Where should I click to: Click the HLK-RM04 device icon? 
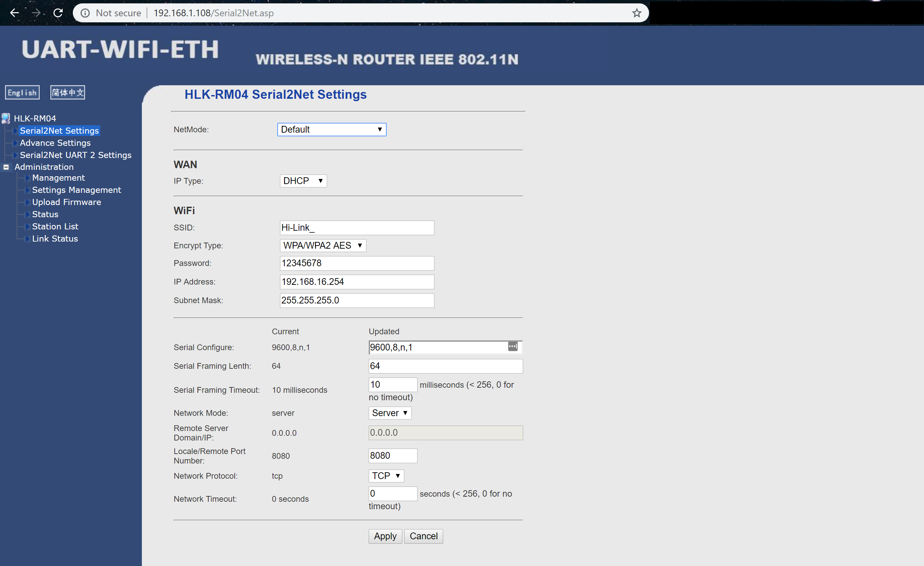pos(6,118)
